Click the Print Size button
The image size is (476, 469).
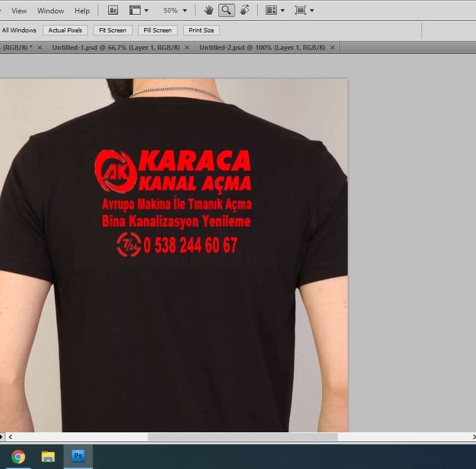(201, 31)
